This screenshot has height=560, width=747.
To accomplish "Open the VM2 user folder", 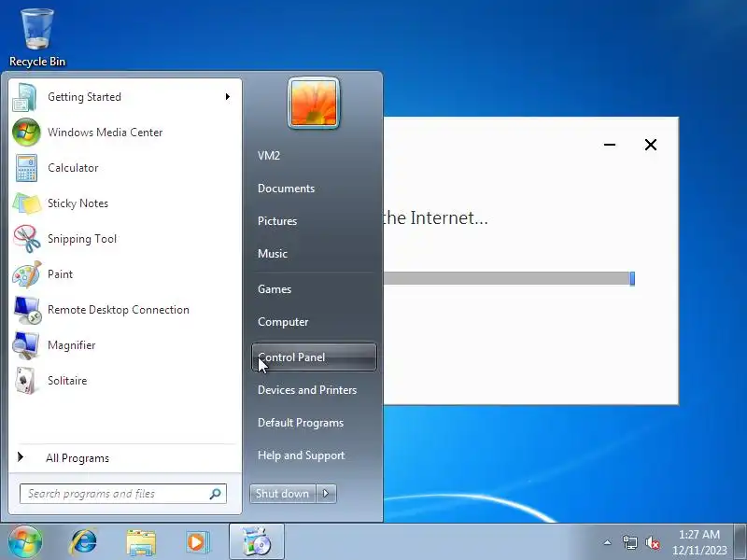I will [x=269, y=156].
